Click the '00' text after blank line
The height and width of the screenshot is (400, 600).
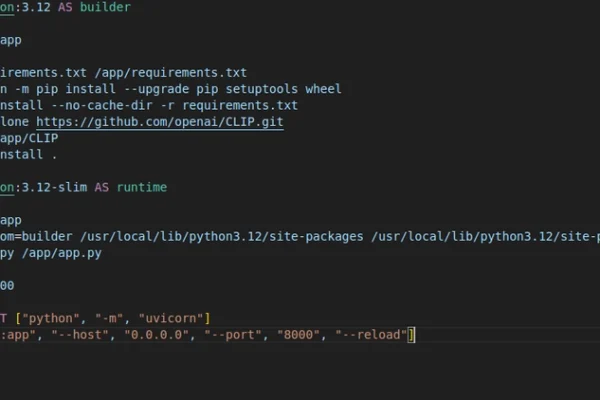click(x=7, y=286)
